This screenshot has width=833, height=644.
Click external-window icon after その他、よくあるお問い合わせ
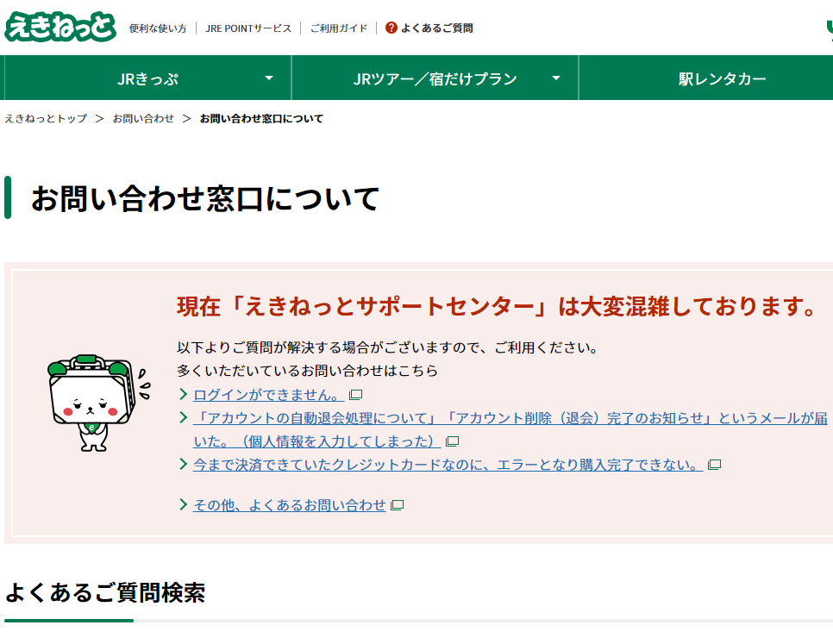click(x=397, y=505)
